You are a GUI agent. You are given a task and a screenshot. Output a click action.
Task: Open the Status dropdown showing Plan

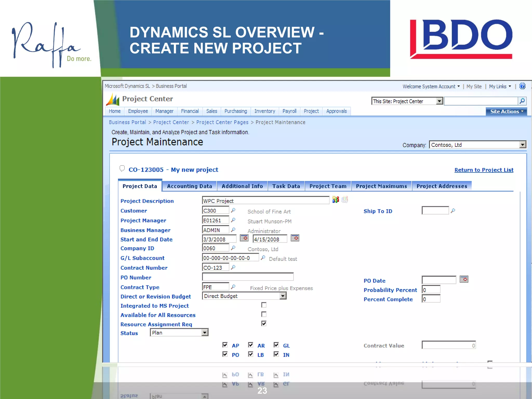(x=179, y=332)
